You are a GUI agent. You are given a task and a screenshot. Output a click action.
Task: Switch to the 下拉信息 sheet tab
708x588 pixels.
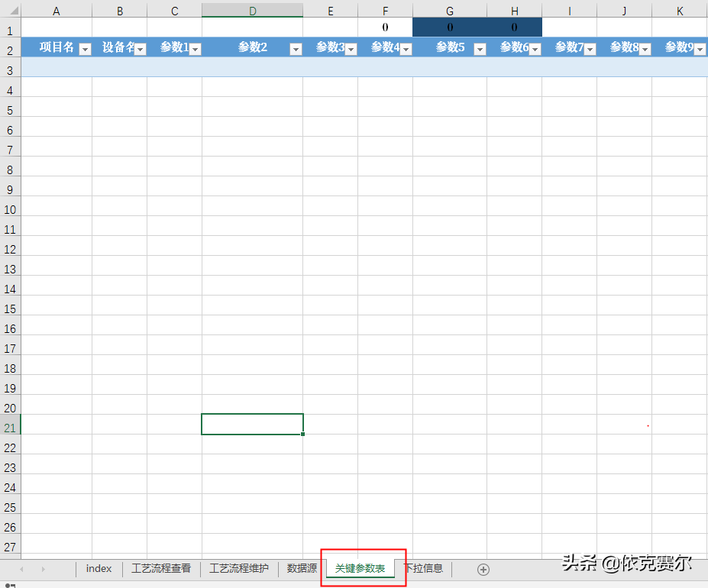(424, 569)
